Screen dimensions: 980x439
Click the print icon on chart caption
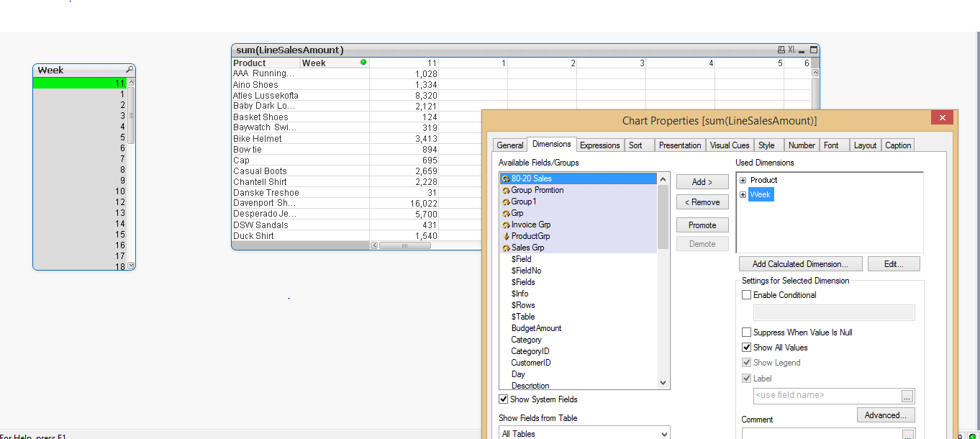pos(781,50)
